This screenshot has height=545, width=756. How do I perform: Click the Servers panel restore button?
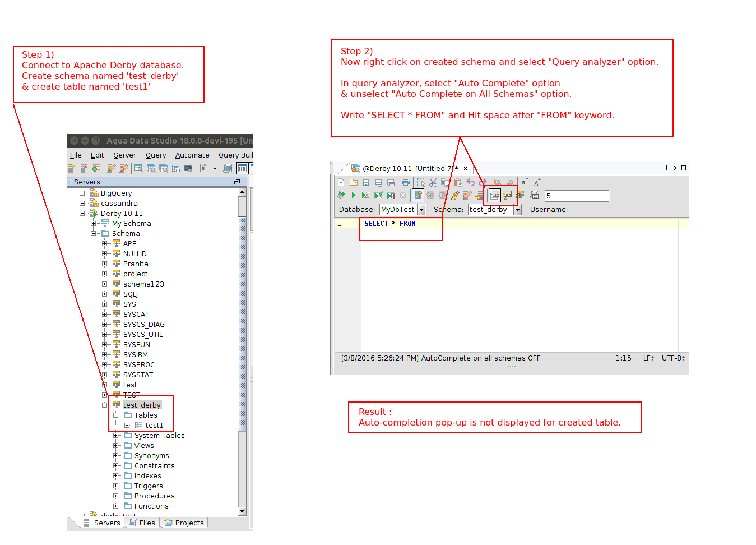(237, 182)
